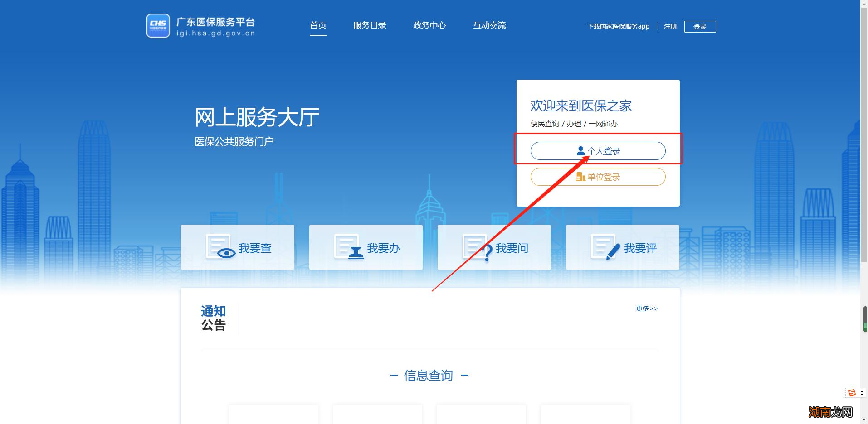Open the 互动交流 menu item
868x424 pixels.
pyautogui.click(x=489, y=25)
